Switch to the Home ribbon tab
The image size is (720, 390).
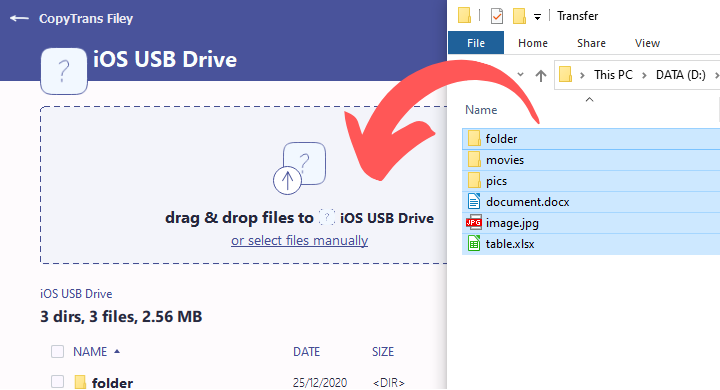point(533,43)
